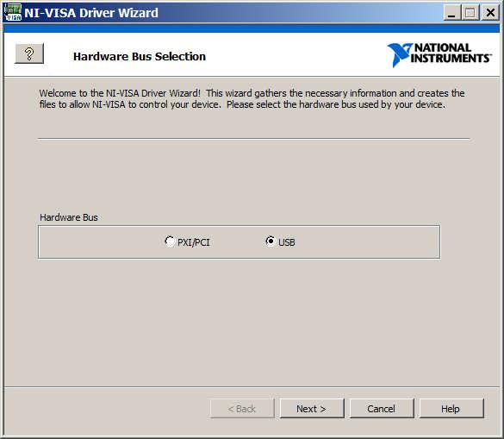Click the Next > button
Image resolution: width=504 pixels, height=439 pixels.
coord(312,409)
